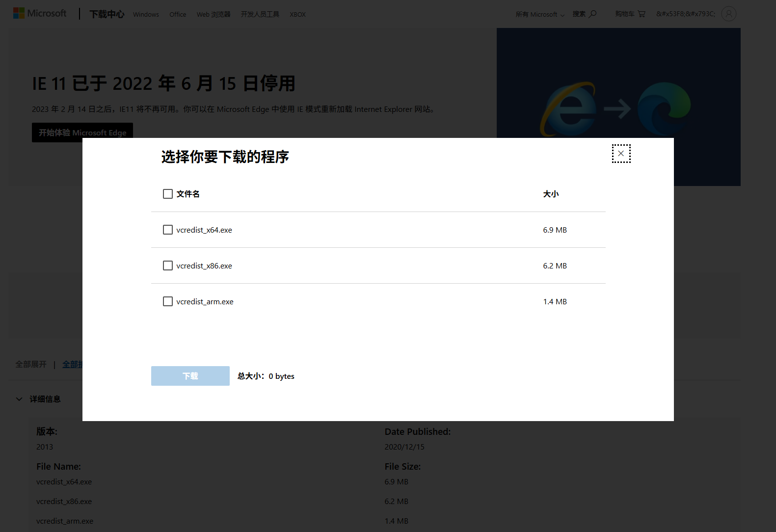776x532 pixels.
Task: Select the vcredist_x64.exe file name in dialog
Action: [204, 230]
